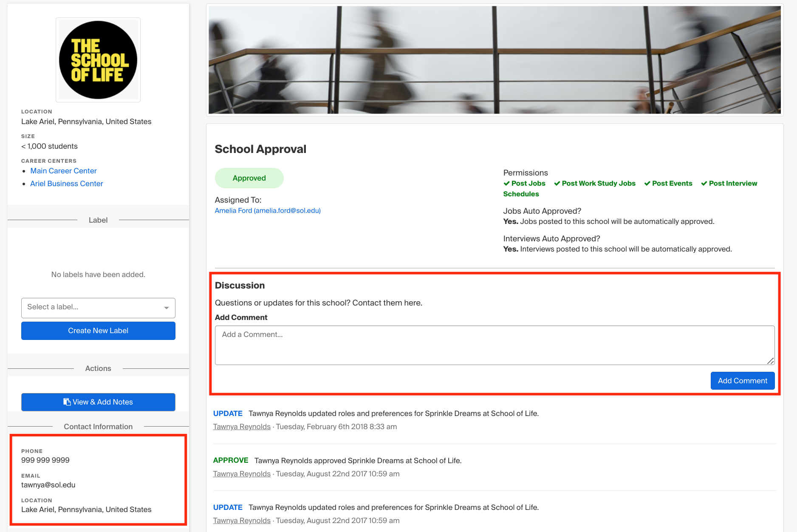Focus the Add a Comment text box
The image size is (797, 532).
tap(495, 345)
